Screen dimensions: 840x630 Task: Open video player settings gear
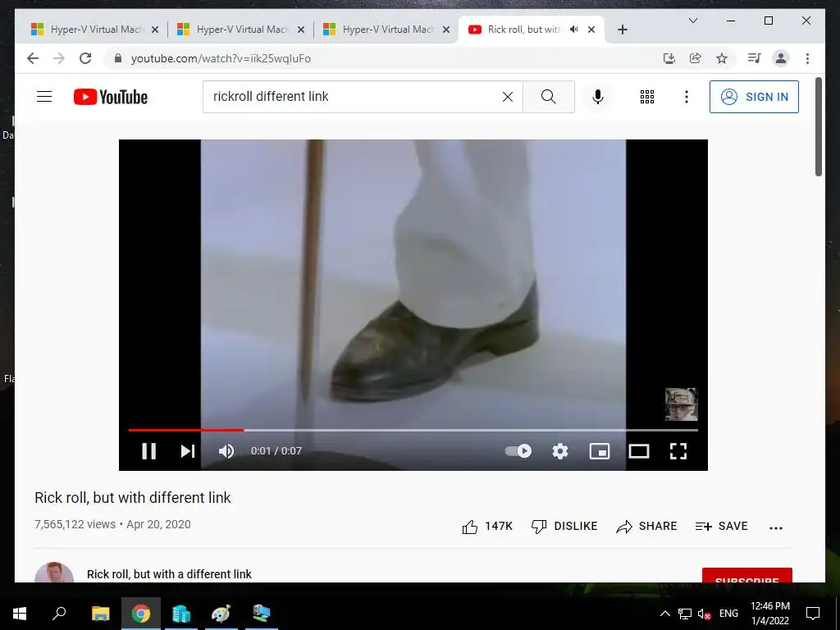click(559, 451)
